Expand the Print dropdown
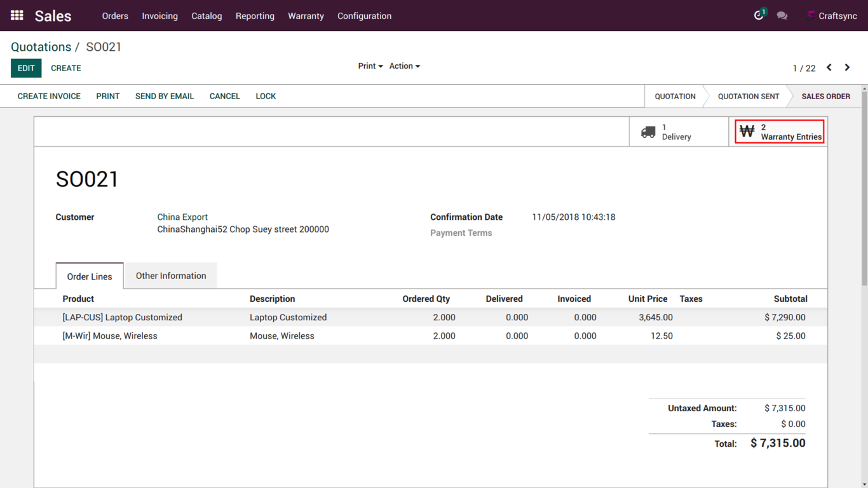868x488 pixels. tap(370, 66)
